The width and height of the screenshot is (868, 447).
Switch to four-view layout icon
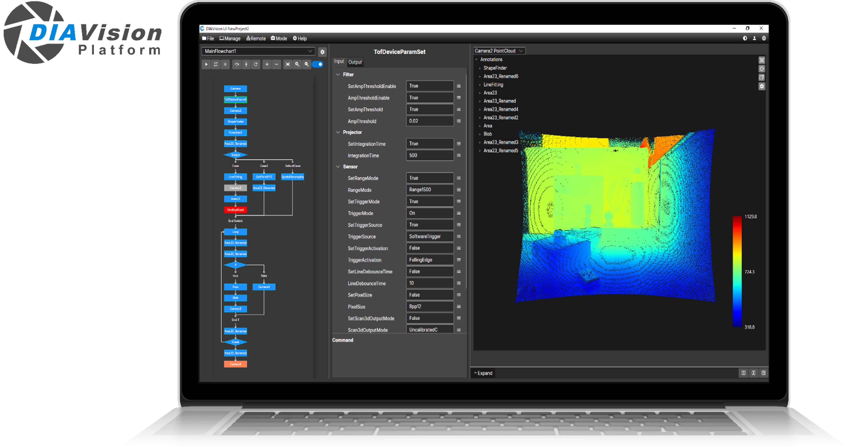(x=764, y=373)
